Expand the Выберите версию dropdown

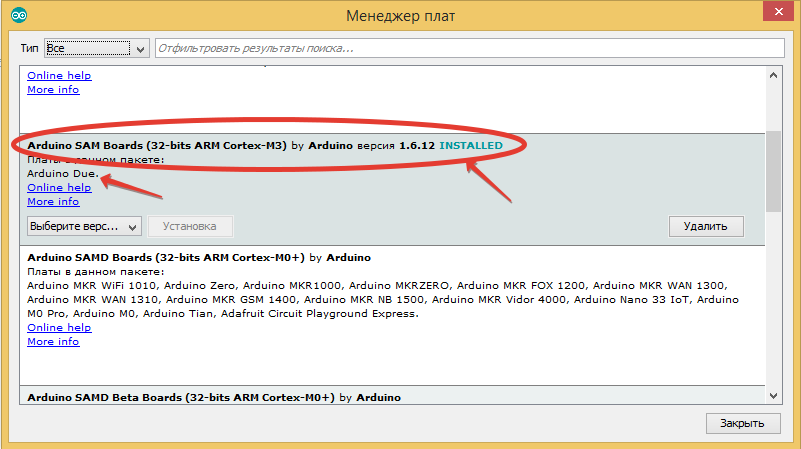[x=84, y=227]
